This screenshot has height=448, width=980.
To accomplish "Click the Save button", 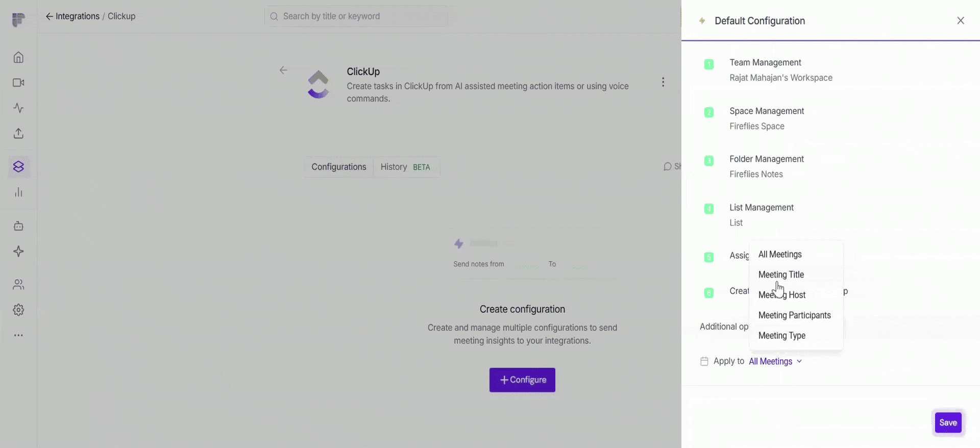I will pos(948,422).
